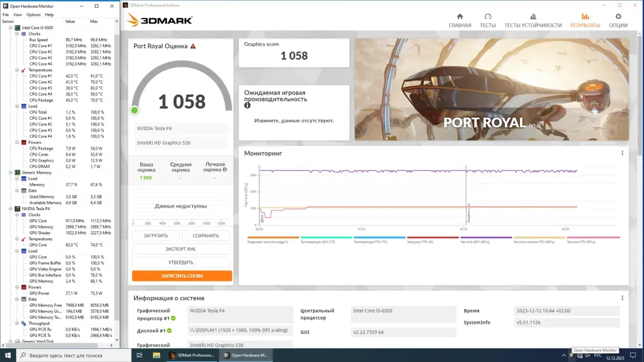Collapse the NVIDIA Tesla P4 sensor node
This screenshot has width=644, height=362.
pos(11,209)
